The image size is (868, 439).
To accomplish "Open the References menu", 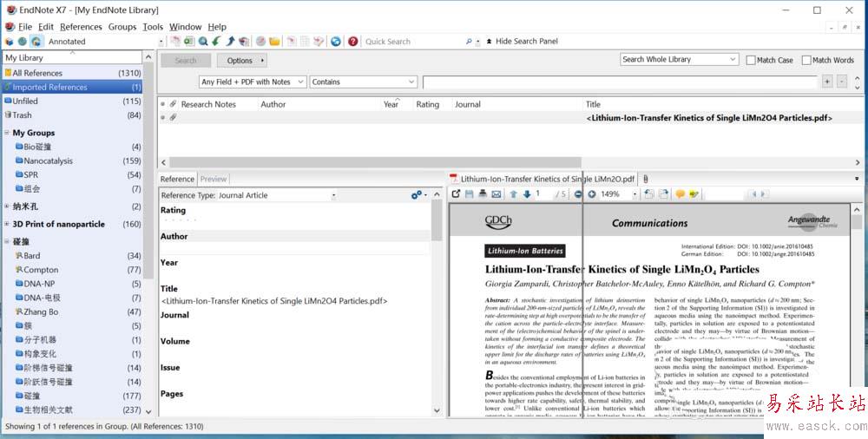I will coord(81,27).
